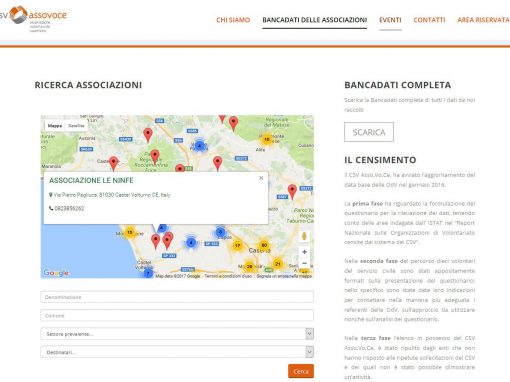Select the Street View pegman icon
Image resolution: width=510 pixels, height=382 pixels.
(304, 236)
